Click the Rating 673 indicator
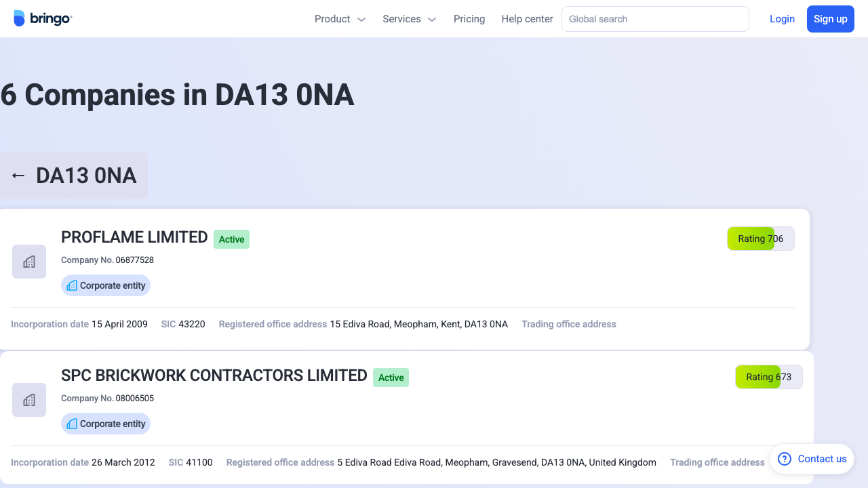The width and height of the screenshot is (868, 488). pyautogui.click(x=768, y=377)
